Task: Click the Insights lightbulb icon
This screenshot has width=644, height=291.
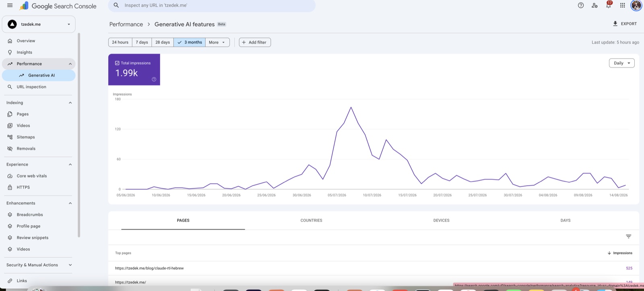Action: coord(10,52)
